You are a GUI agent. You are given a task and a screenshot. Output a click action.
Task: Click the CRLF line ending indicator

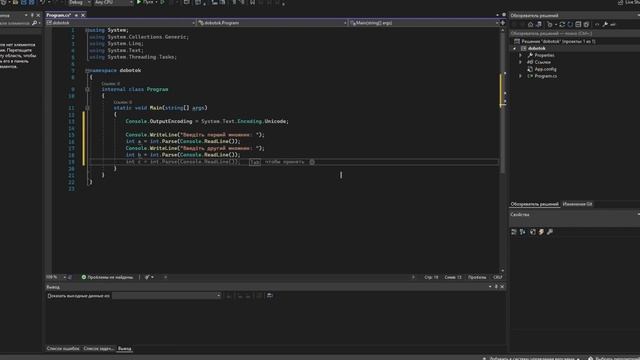coord(498,277)
